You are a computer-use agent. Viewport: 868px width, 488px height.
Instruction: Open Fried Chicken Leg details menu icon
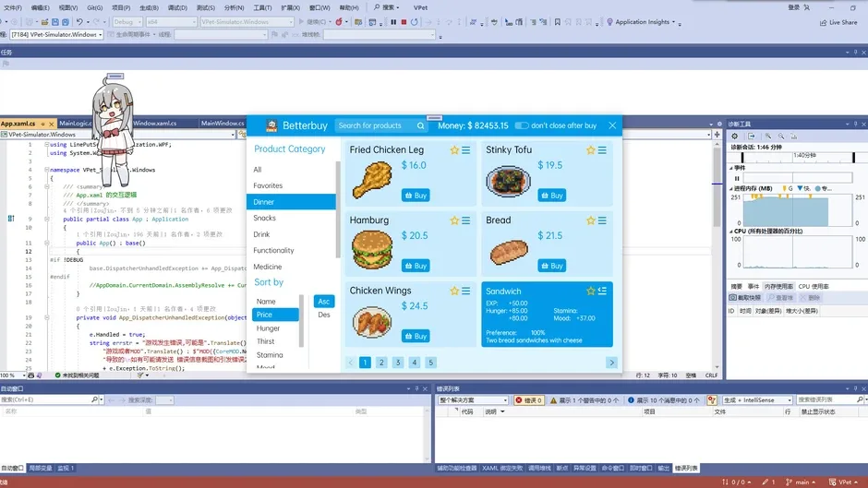466,150
